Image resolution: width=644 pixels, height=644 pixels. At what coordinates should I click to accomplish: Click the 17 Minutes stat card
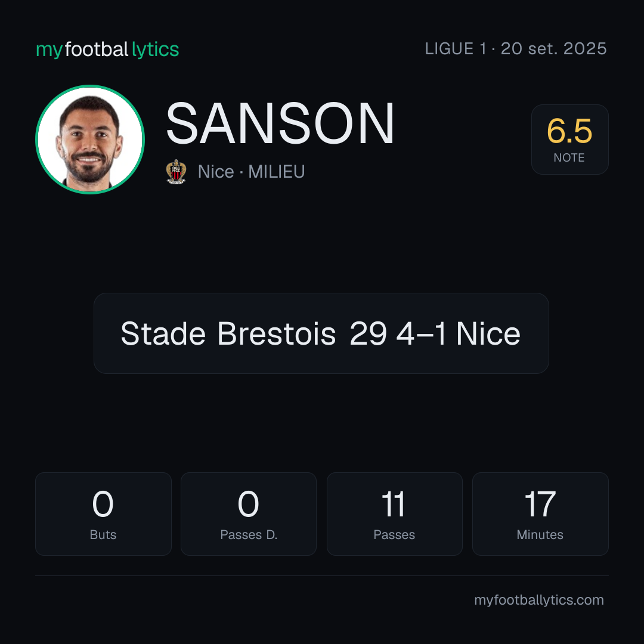coord(540,514)
